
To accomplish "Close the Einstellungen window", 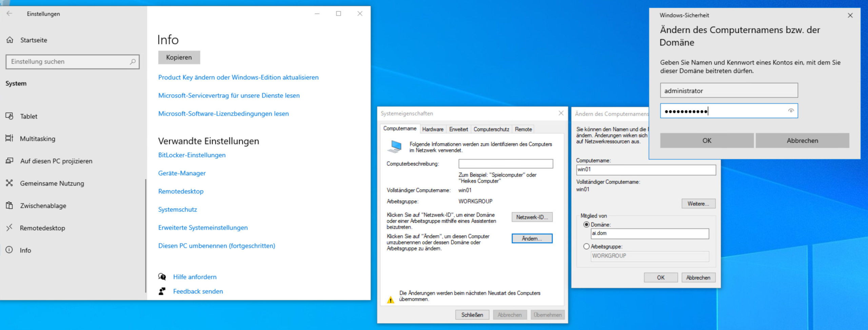I will (x=360, y=14).
